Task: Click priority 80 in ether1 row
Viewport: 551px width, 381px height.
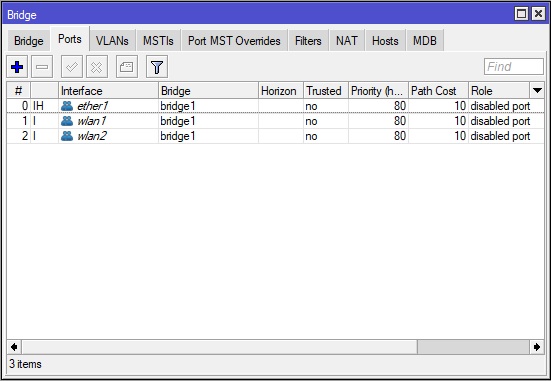Action: pyautogui.click(x=400, y=106)
